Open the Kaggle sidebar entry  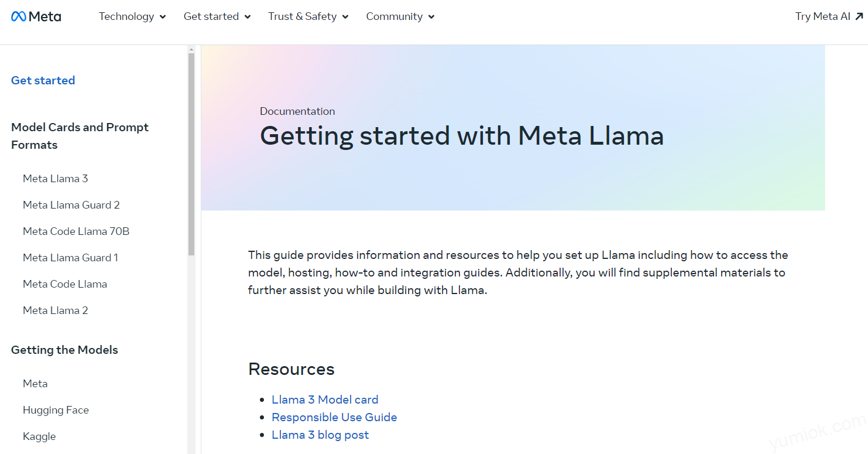coord(39,436)
